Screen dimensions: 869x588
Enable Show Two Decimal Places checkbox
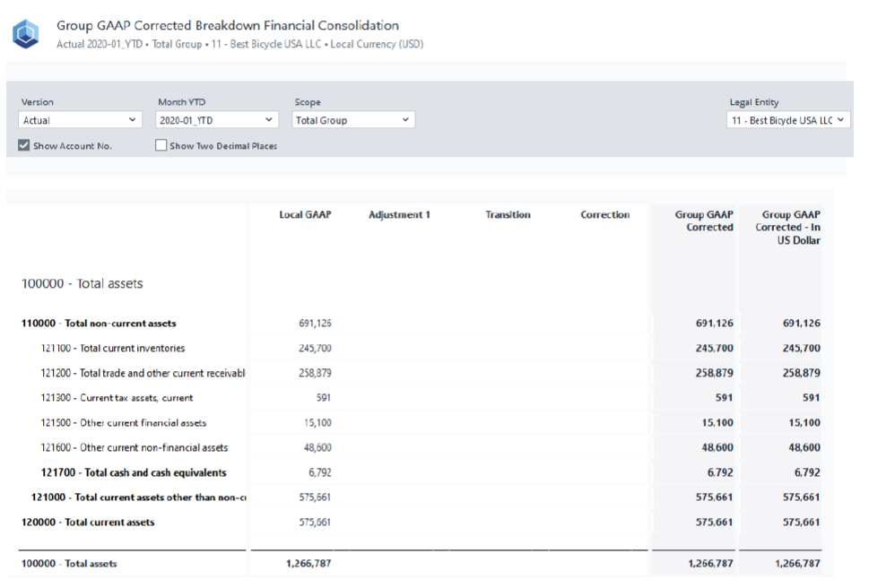pos(161,146)
